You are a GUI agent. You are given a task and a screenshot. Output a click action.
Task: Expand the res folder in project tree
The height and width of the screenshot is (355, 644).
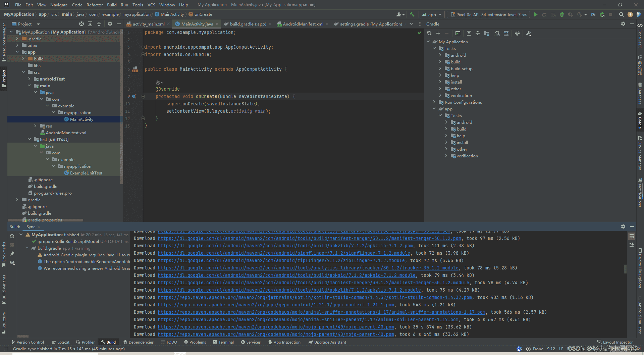(x=36, y=126)
